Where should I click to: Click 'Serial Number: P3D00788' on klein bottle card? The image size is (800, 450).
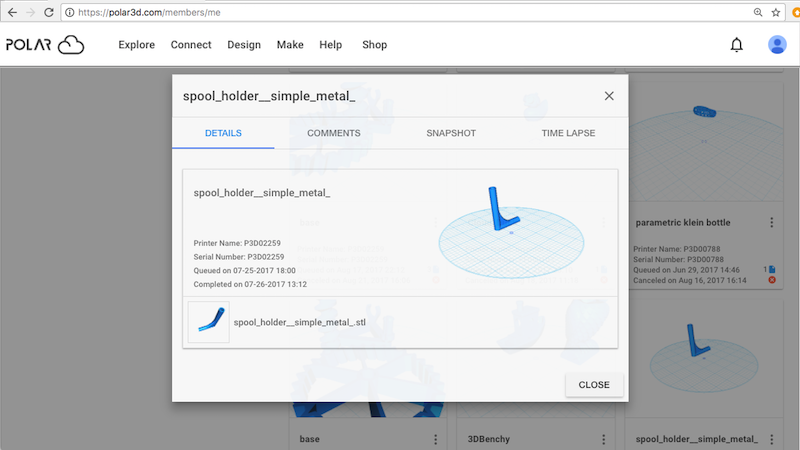[x=678, y=259]
